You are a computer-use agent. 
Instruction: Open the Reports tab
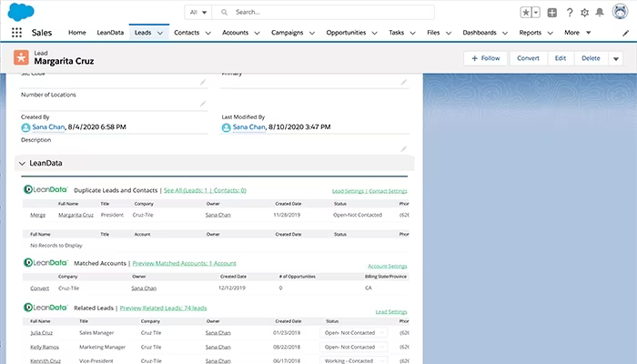[531, 33]
